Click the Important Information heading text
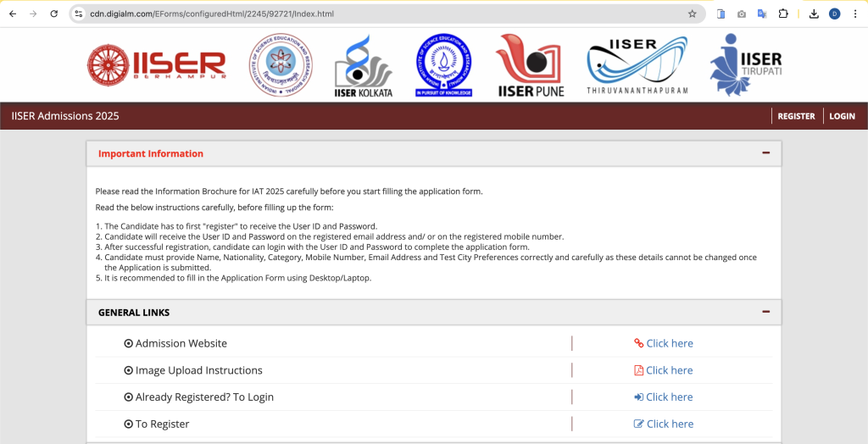 click(151, 153)
